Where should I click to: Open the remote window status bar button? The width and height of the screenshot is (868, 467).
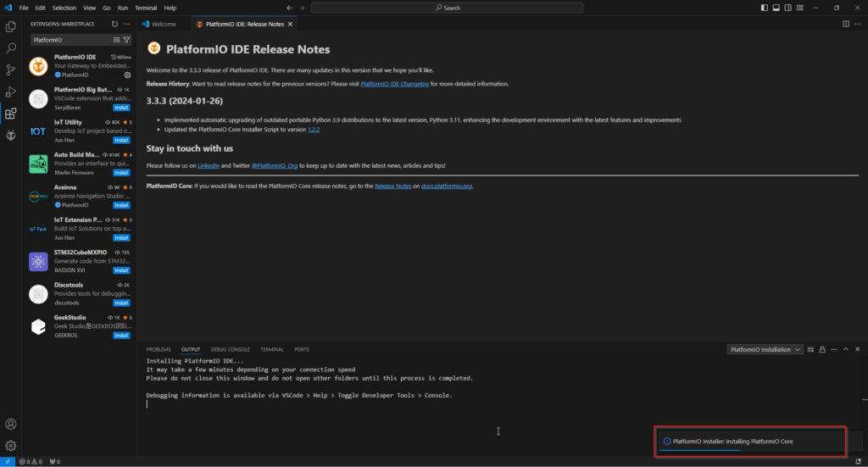[7, 461]
